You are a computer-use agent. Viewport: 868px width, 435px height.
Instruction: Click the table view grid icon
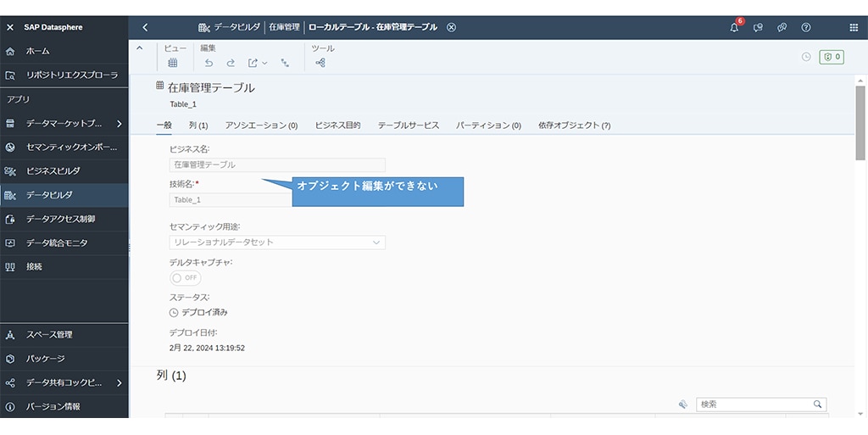point(173,63)
